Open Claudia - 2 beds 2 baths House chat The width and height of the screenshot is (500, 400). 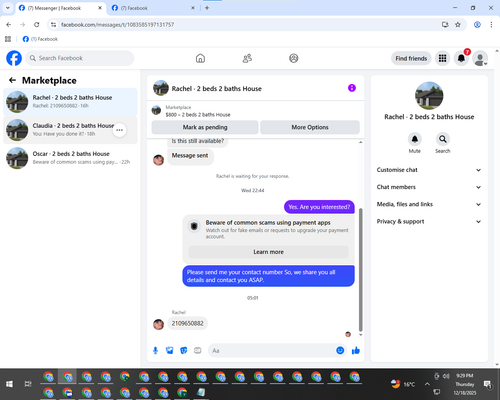pyautogui.click(x=70, y=130)
